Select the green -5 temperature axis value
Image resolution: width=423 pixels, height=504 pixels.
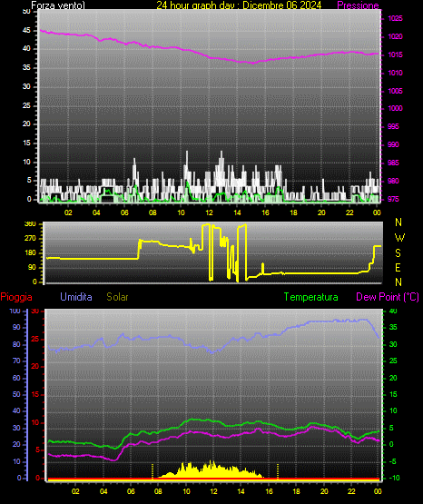393,461
